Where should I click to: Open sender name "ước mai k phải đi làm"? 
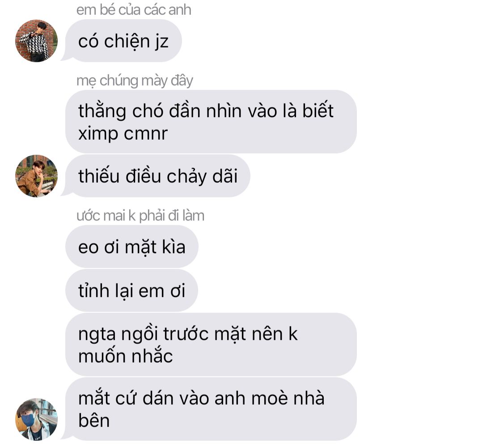pos(140,216)
